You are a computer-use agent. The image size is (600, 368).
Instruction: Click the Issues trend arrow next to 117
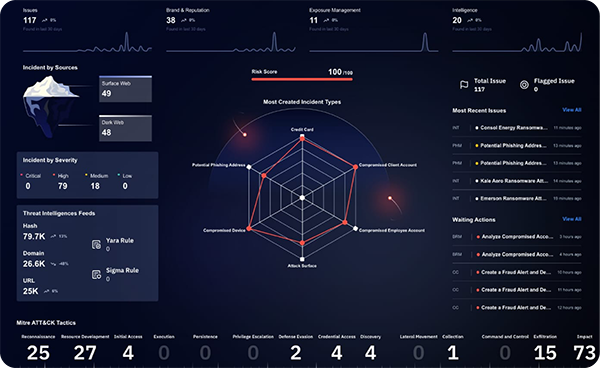pos(44,20)
